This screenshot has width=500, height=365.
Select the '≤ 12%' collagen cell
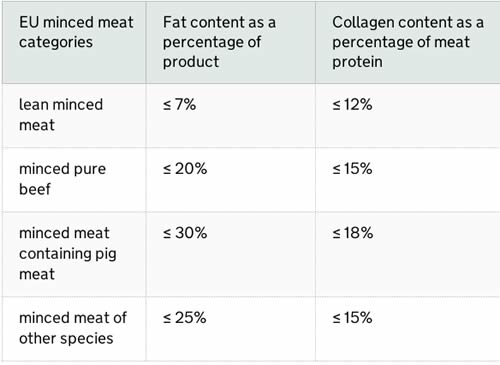pyautogui.click(x=352, y=104)
